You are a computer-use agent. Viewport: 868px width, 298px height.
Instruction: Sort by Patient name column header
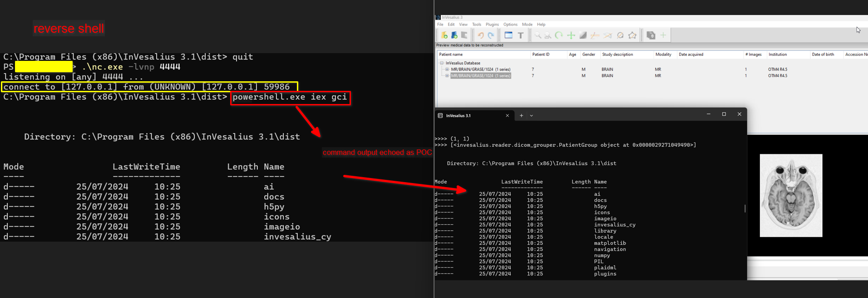coord(483,55)
